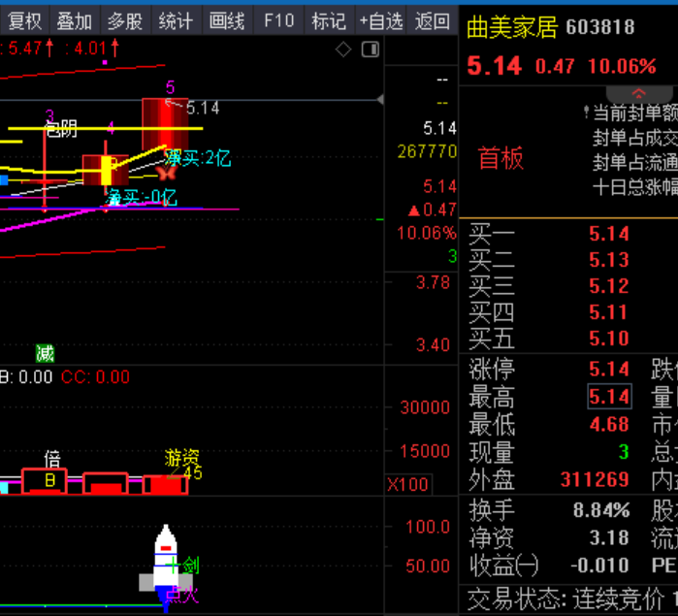Click the 标记 mark button
The image size is (678, 616).
coord(329,20)
